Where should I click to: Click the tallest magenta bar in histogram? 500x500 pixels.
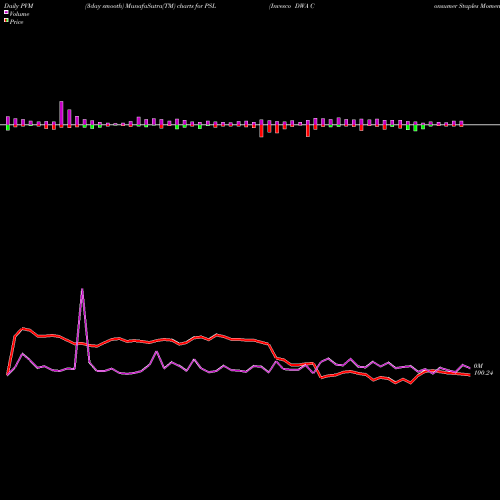click(x=61, y=114)
